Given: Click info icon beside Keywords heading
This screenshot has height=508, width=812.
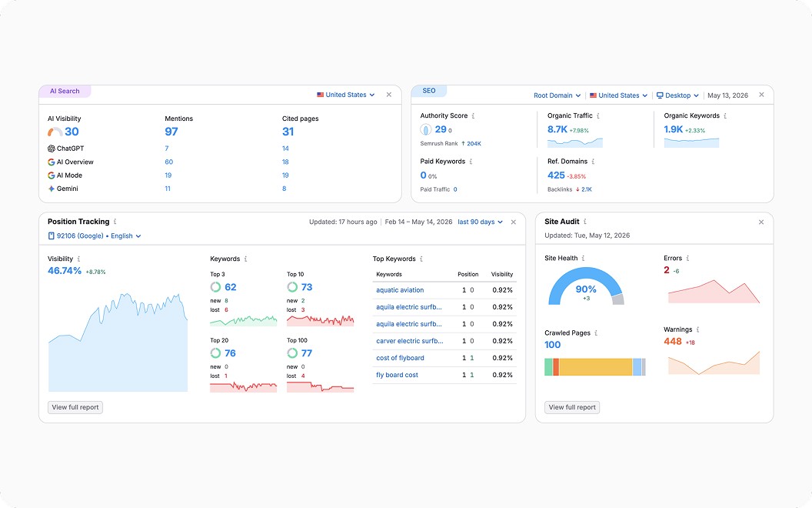Looking at the screenshot, I should click(x=245, y=259).
